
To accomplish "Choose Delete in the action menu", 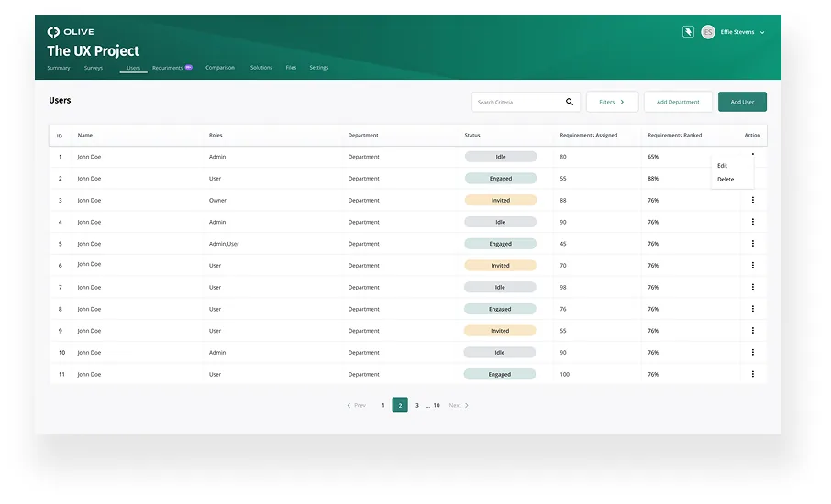I will click(726, 180).
